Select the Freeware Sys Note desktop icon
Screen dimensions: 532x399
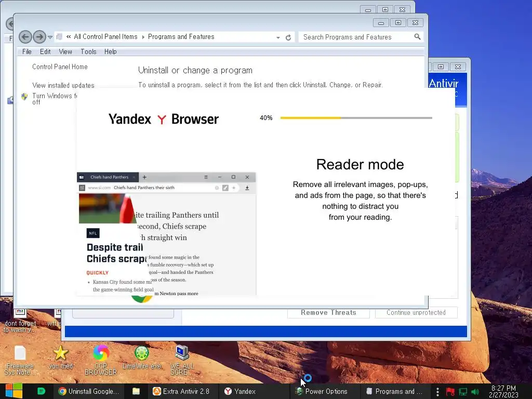click(x=20, y=360)
